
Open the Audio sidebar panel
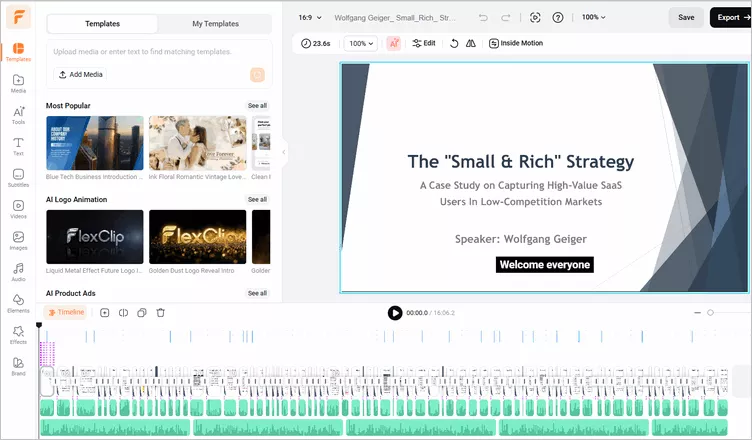tap(18, 272)
